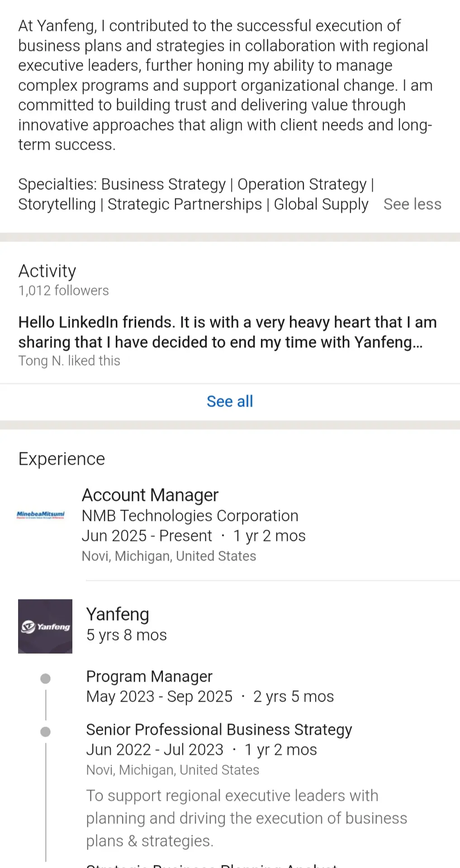Tap the Specialties line in the summary

tap(196, 194)
